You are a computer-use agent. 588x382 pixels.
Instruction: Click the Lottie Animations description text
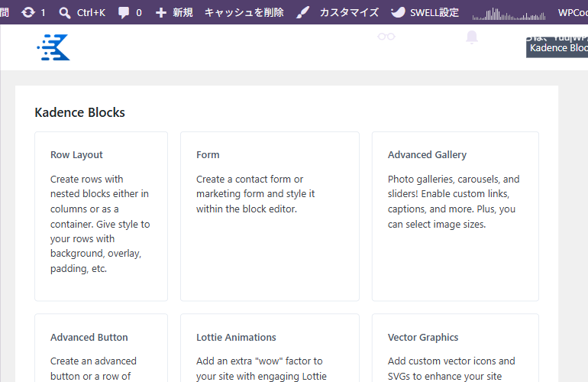(x=261, y=368)
